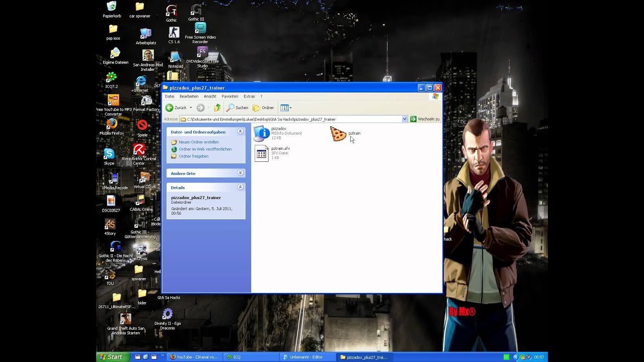Open the Bearbeiten menu

pos(189,96)
